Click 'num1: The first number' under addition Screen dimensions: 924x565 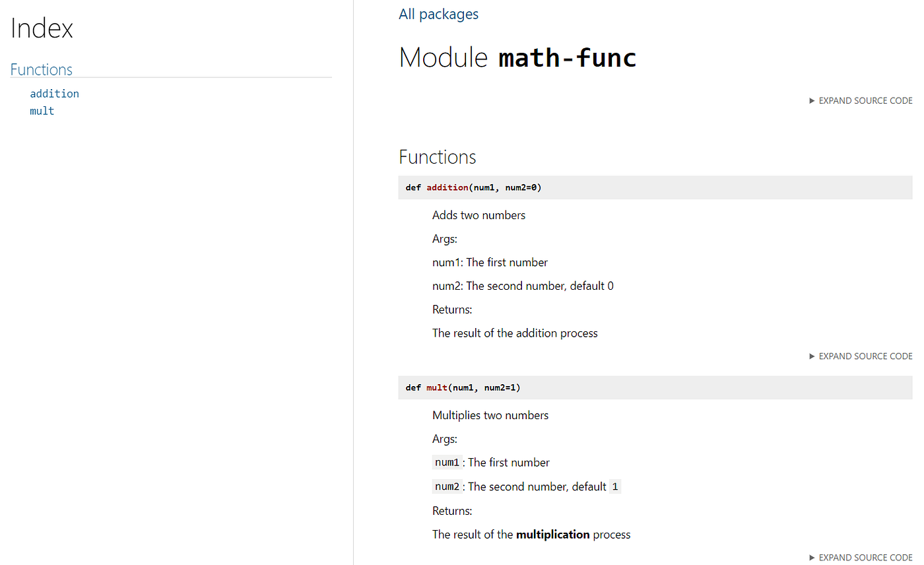(x=490, y=263)
